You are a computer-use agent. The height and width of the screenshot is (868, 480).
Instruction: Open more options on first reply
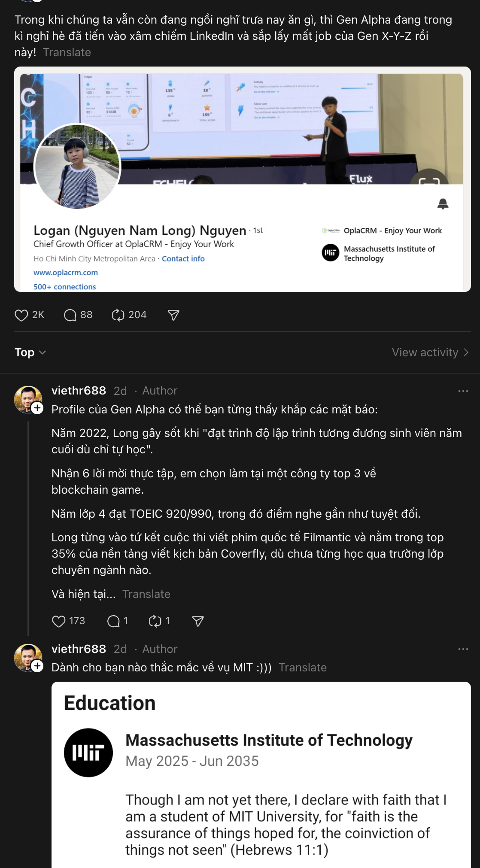click(x=463, y=391)
